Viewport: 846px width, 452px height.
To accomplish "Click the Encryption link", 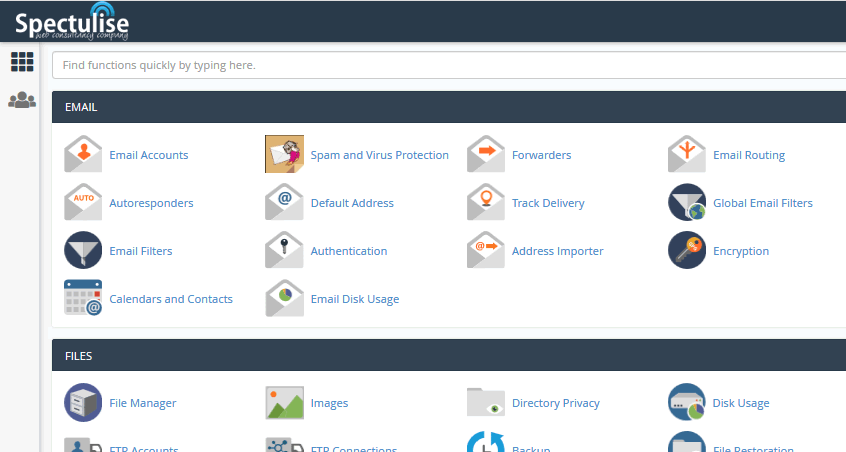I will [741, 251].
